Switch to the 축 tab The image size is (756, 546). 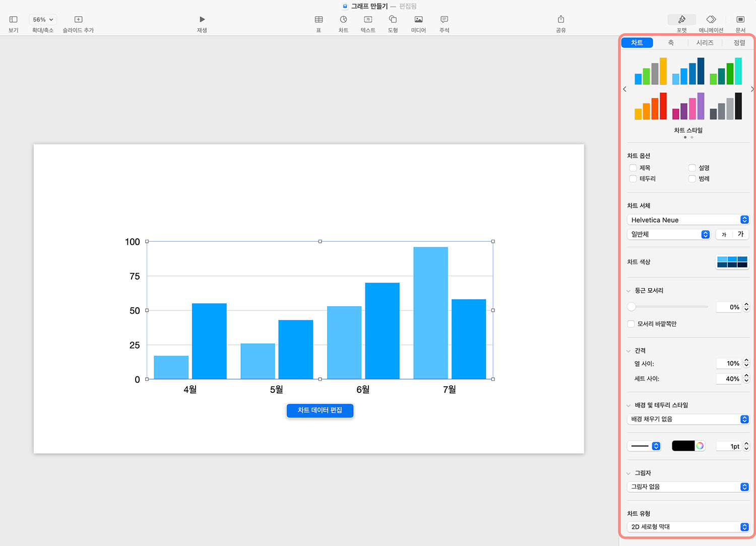(x=671, y=43)
